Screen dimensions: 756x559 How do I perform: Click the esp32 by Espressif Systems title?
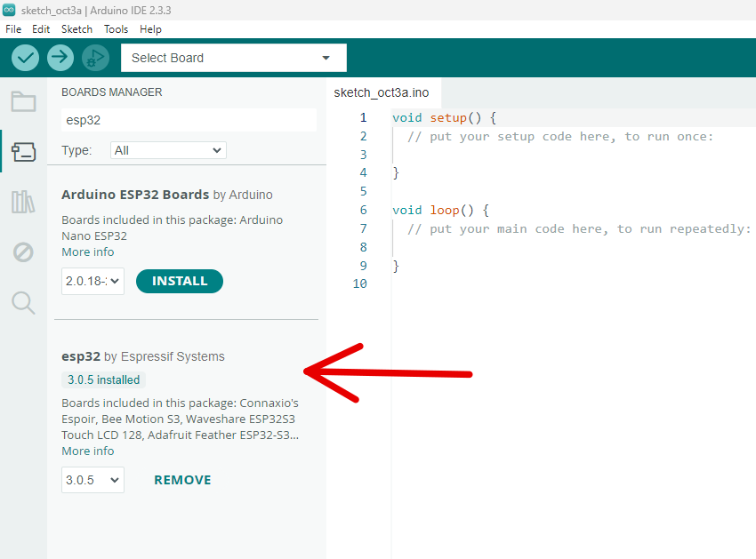pyautogui.click(x=143, y=356)
